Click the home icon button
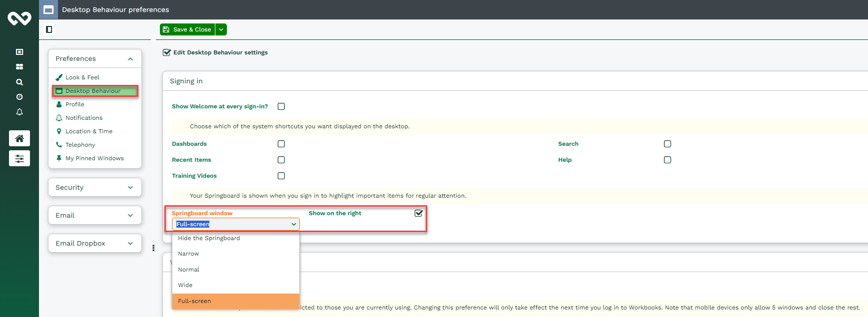 19,138
